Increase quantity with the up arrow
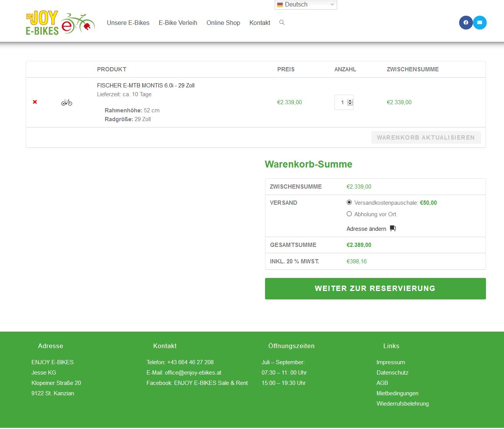 pos(350,101)
